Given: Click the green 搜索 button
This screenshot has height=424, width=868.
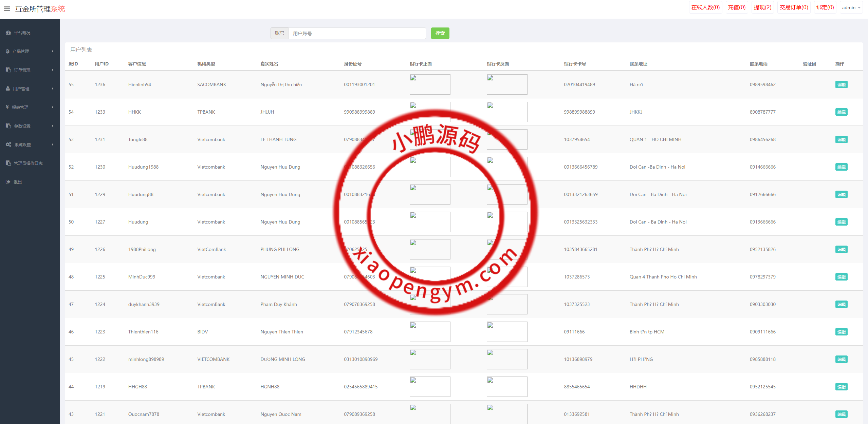Looking at the screenshot, I should (440, 33).
